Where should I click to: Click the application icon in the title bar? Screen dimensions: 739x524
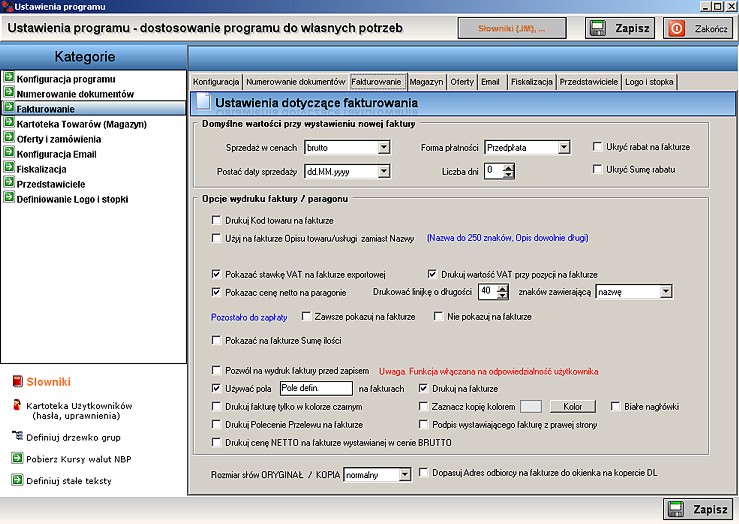(x=7, y=6)
